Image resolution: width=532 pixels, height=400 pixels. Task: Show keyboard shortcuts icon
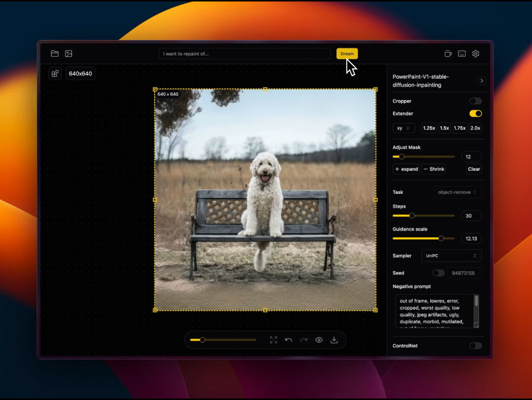click(x=462, y=54)
